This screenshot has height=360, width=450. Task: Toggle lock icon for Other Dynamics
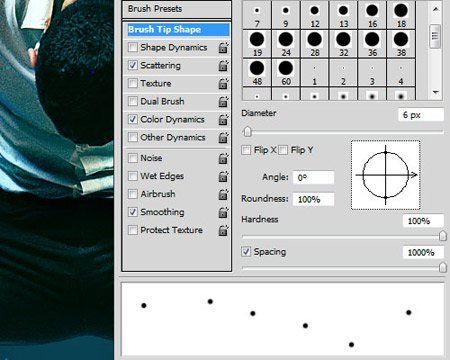223,138
